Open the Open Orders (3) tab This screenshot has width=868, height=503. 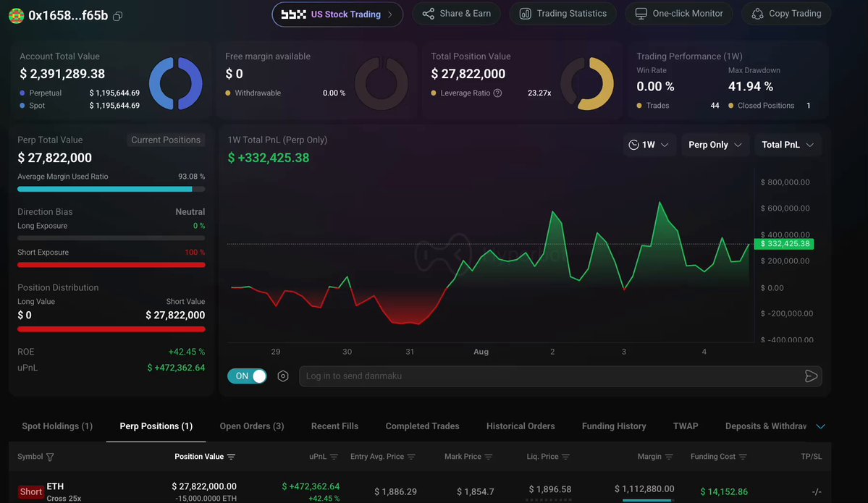click(252, 426)
